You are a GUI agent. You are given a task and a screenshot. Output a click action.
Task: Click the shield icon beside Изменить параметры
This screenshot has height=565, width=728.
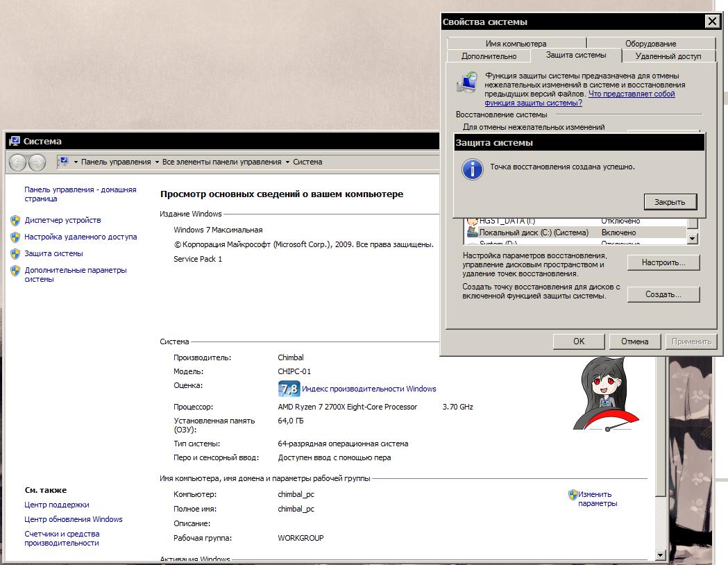[x=573, y=495]
